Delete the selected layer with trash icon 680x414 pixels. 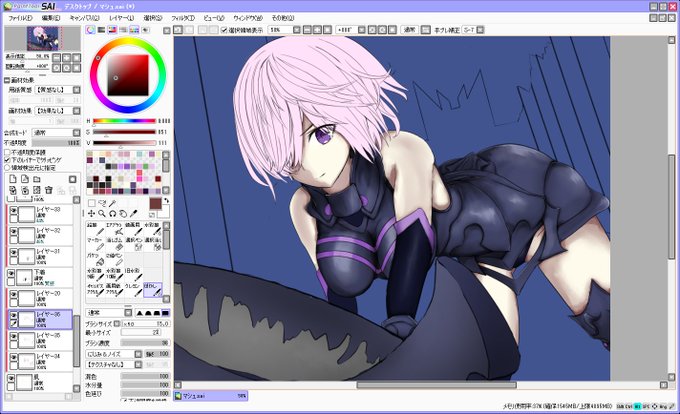tap(49, 190)
